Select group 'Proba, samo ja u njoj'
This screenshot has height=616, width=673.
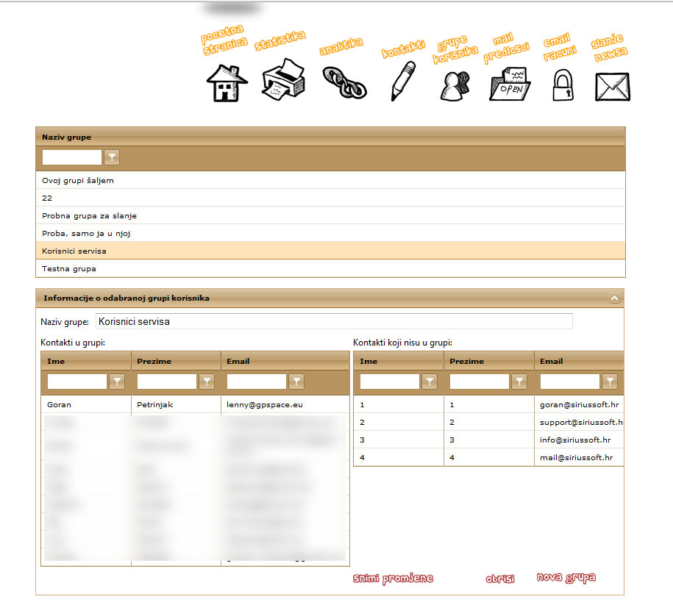[330, 233]
